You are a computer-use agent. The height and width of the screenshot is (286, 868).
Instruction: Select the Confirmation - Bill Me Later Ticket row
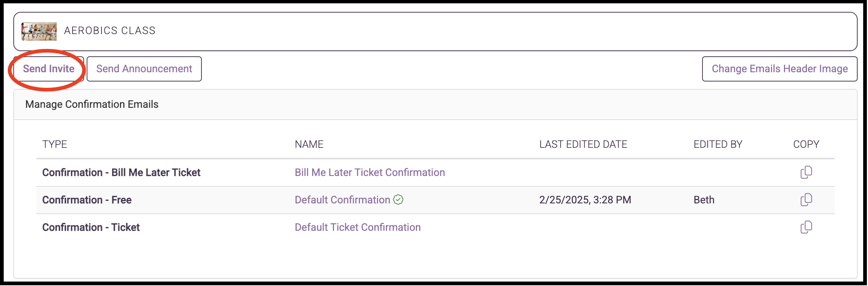[x=435, y=173]
